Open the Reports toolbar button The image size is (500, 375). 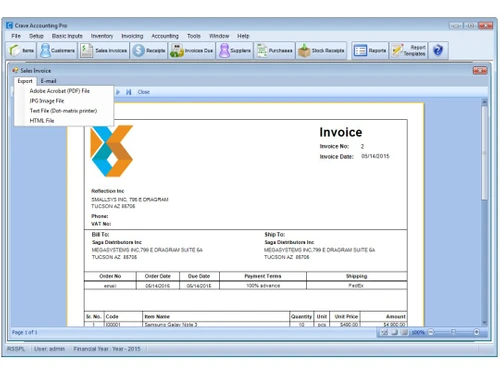(x=370, y=50)
